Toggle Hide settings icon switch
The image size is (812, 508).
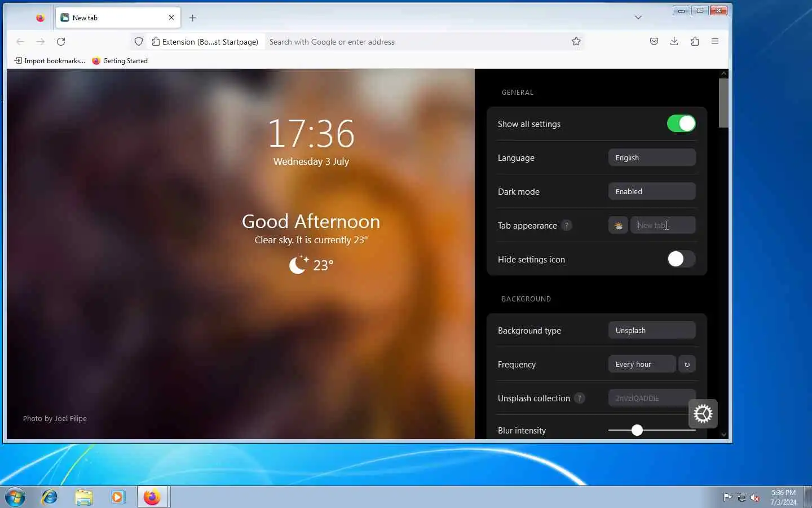pyautogui.click(x=681, y=259)
